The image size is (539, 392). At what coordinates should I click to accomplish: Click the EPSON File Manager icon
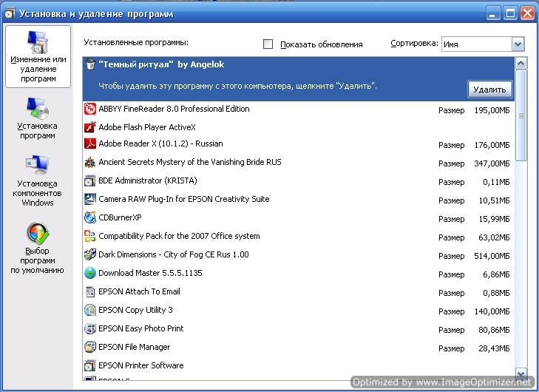click(x=90, y=347)
